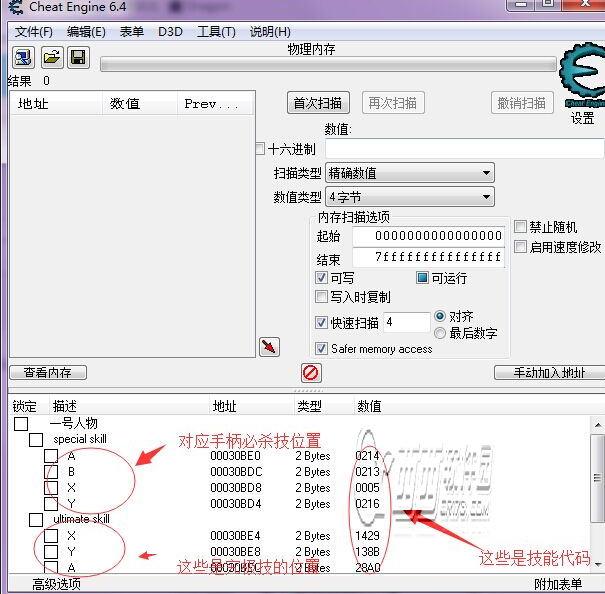Open the D3D menu
The image size is (605, 594).
coord(170,32)
